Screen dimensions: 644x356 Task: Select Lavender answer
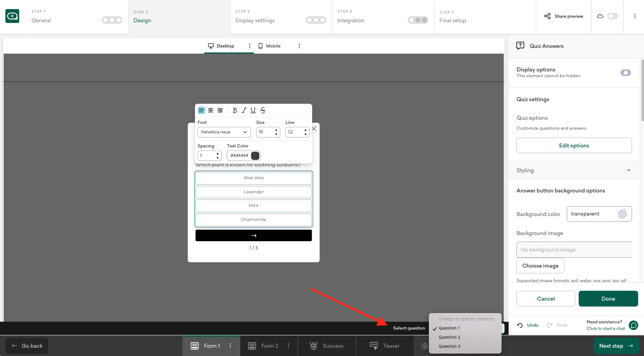[x=253, y=192]
